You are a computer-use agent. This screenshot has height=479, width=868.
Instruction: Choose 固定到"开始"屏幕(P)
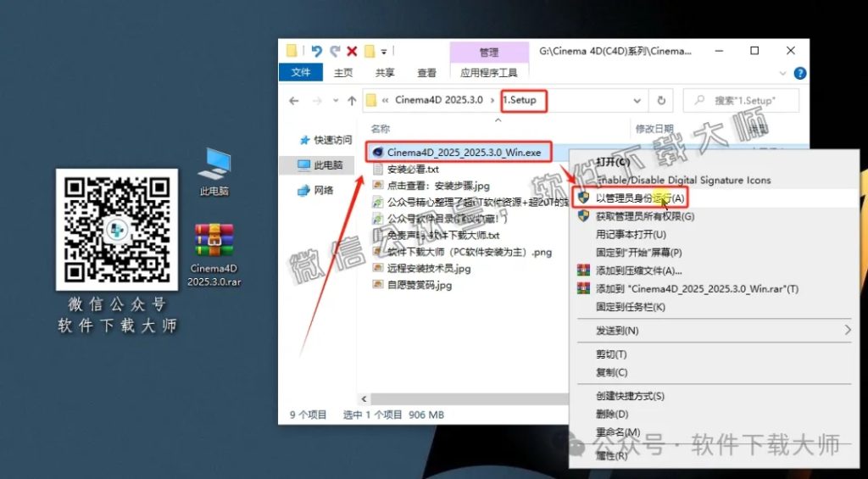714,253
